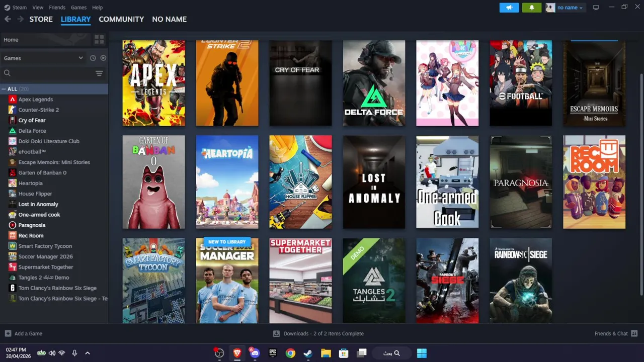644x362 pixels.
Task: Open the Rec Room cover tile
Action: point(594,182)
